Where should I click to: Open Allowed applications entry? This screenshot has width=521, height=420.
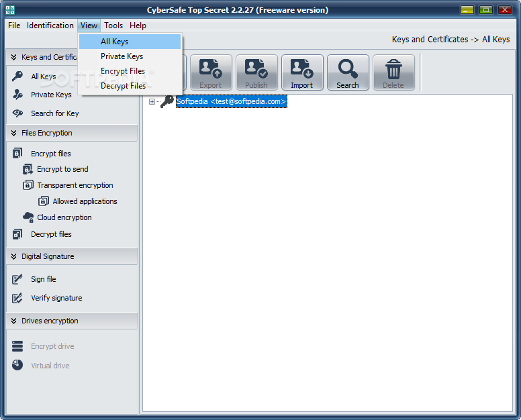pyautogui.click(x=85, y=201)
